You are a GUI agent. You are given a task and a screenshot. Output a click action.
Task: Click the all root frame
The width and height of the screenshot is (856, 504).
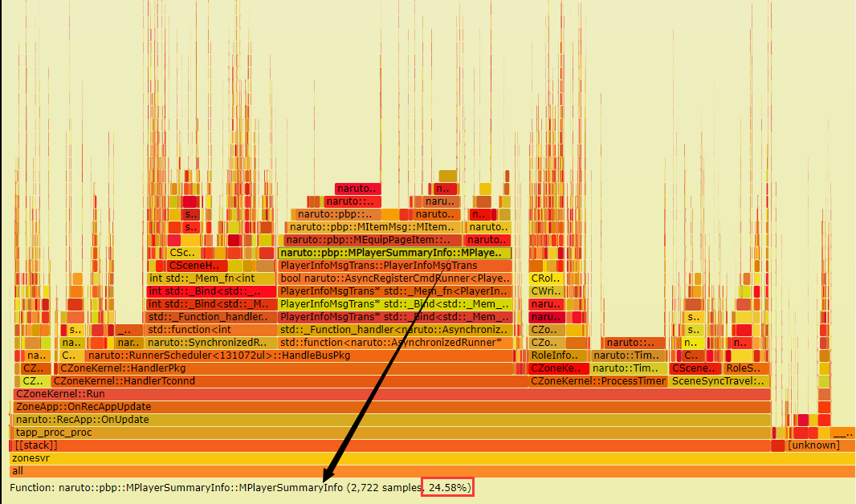(432, 471)
